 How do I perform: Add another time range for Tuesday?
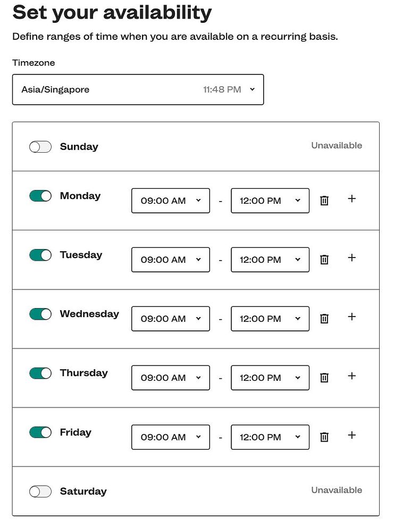(x=351, y=258)
